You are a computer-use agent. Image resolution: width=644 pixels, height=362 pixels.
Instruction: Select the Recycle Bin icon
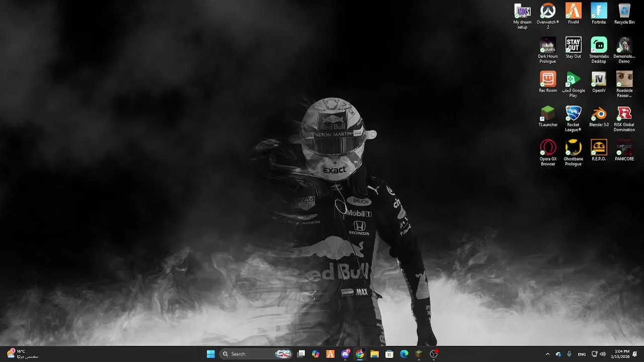pos(624,14)
